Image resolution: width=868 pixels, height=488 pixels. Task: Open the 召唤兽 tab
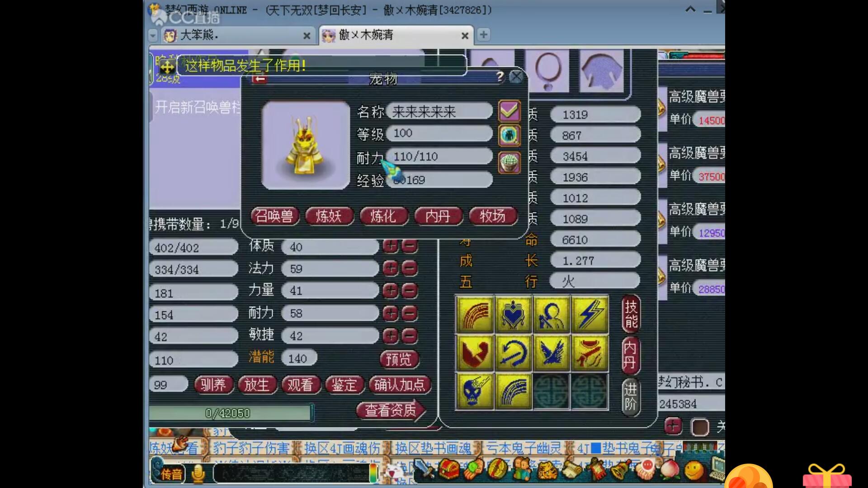click(x=275, y=216)
